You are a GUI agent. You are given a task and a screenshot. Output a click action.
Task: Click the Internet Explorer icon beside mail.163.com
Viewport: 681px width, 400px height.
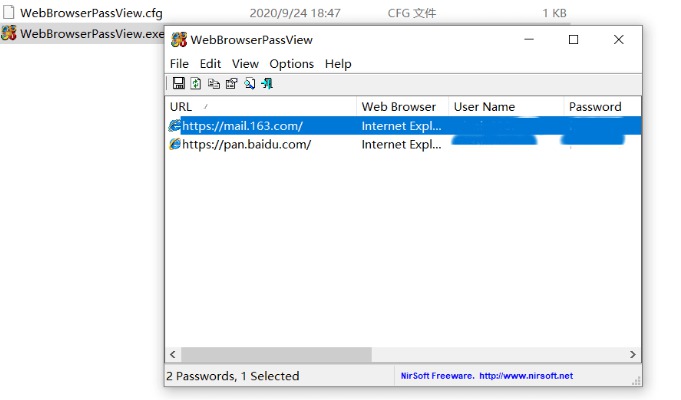click(175, 126)
